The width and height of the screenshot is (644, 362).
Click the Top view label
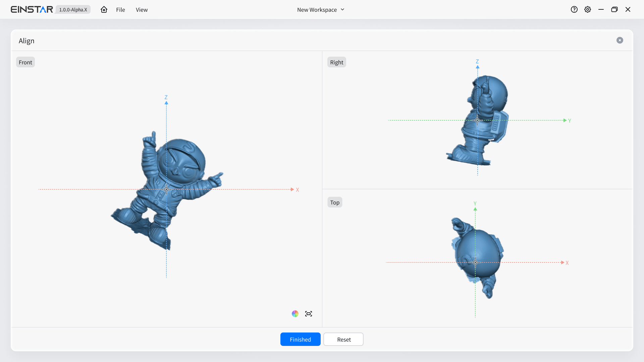click(335, 202)
